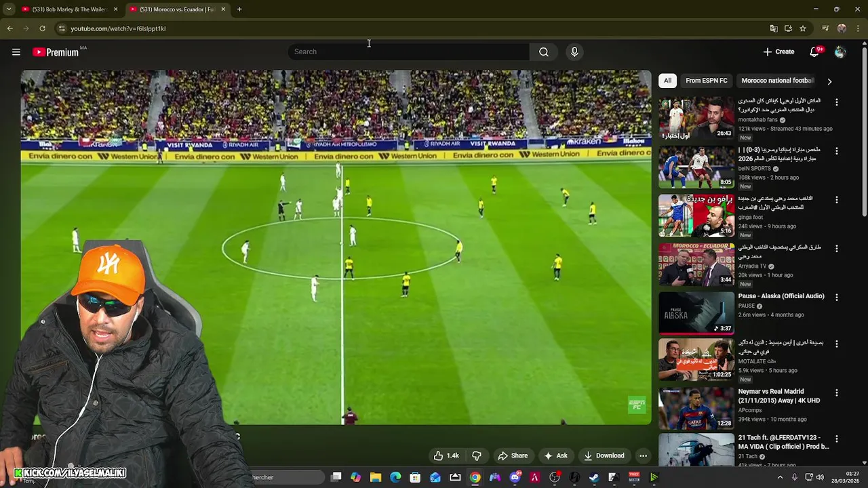Open the beIN SPORTS 8:05 thumbnail
868x488 pixels.
(x=696, y=167)
